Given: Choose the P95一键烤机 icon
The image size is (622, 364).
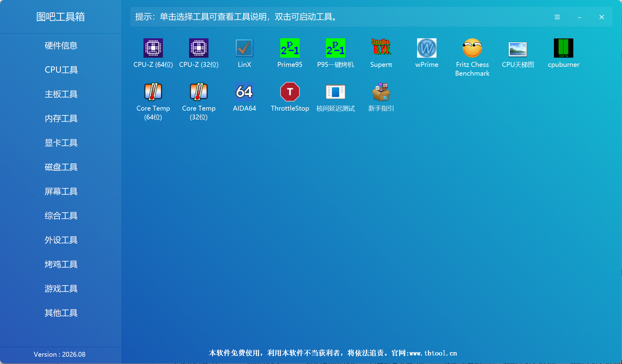Looking at the screenshot, I should click(336, 48).
